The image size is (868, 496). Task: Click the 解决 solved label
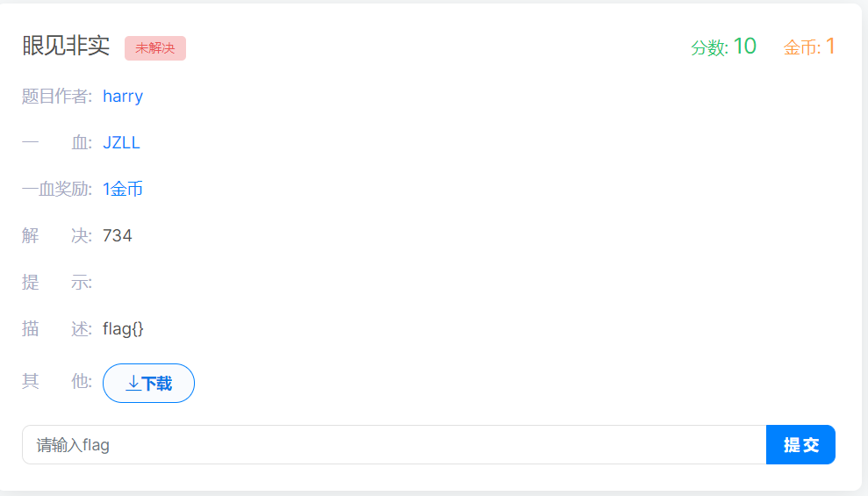click(57, 236)
